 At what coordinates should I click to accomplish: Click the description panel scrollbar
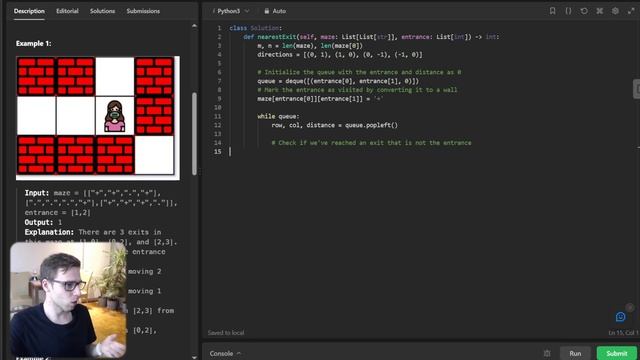[x=194, y=133]
